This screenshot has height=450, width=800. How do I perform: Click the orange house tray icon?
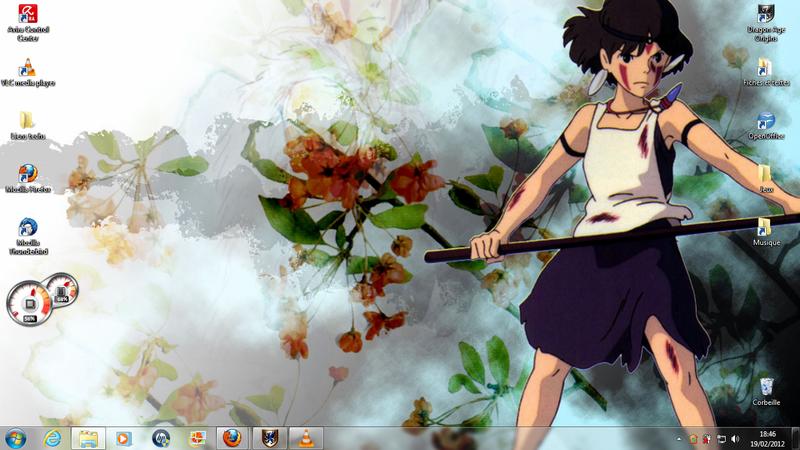693,439
